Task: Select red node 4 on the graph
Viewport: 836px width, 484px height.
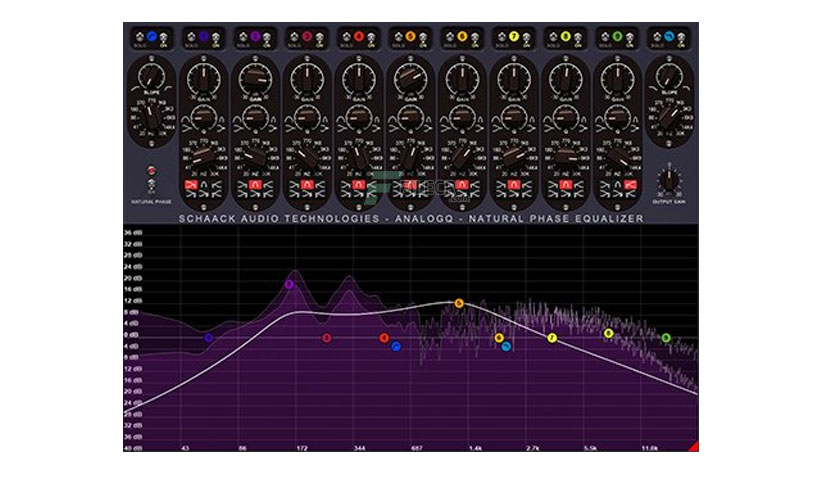Action: (384, 337)
